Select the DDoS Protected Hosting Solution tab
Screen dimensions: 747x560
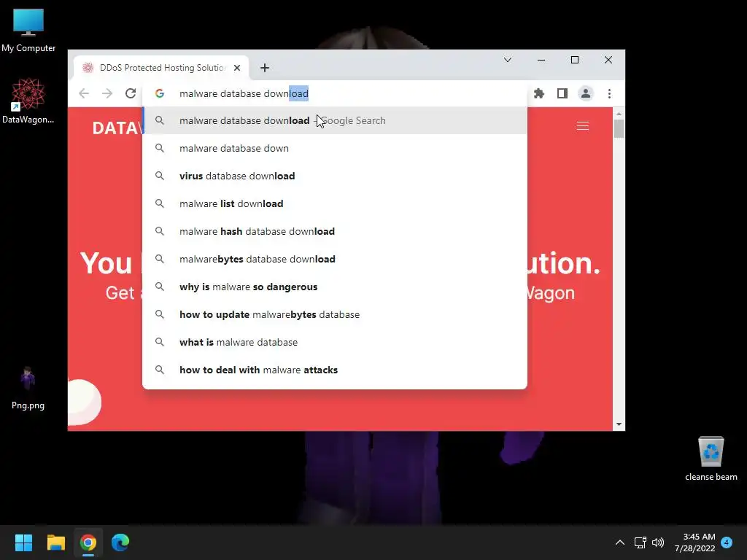pos(161,68)
